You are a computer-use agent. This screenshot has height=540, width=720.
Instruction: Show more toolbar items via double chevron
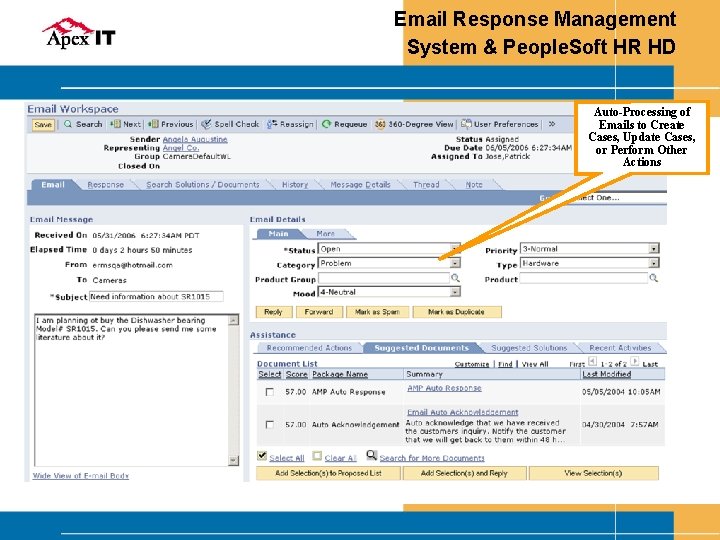click(x=552, y=124)
